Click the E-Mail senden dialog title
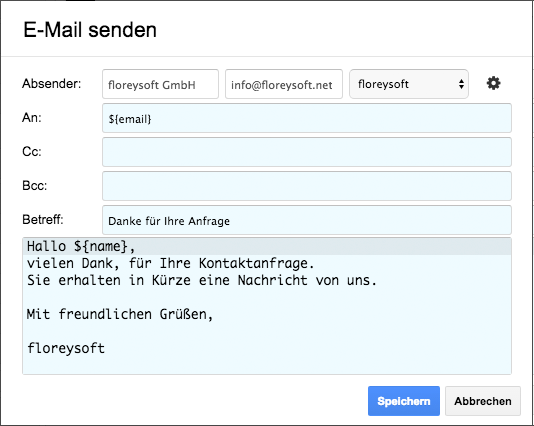This screenshot has height=426, width=534. pyautogui.click(x=90, y=30)
